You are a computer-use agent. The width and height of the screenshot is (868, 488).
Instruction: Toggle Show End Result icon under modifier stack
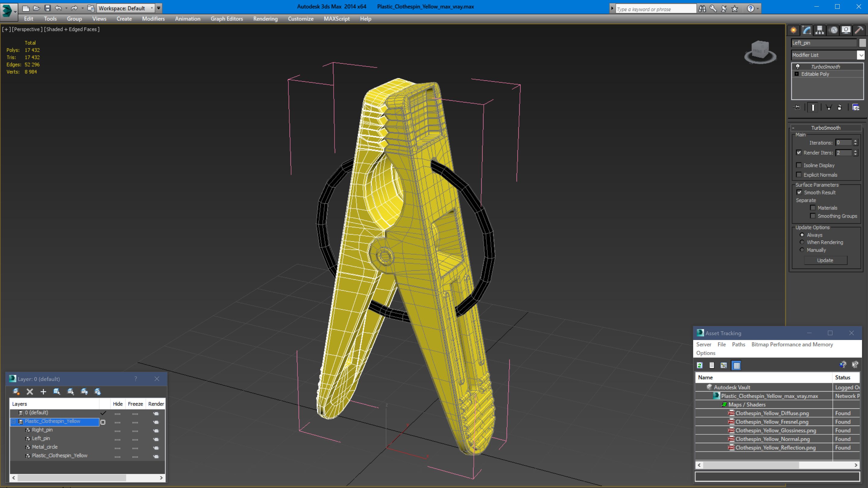813,108
